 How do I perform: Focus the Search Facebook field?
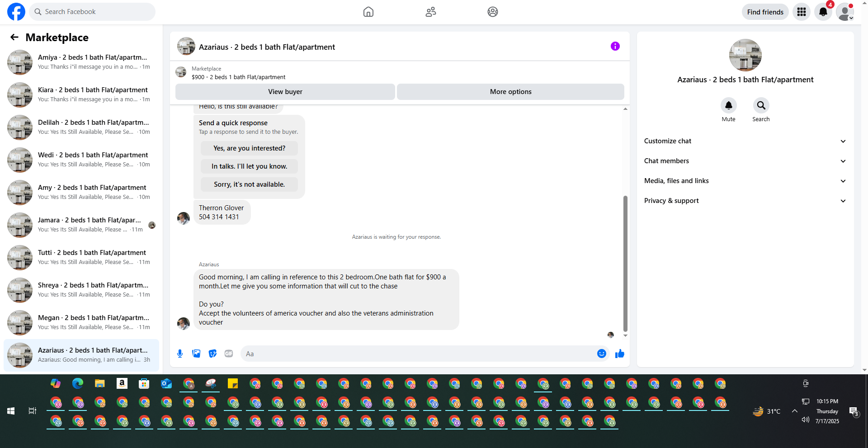[x=92, y=12]
